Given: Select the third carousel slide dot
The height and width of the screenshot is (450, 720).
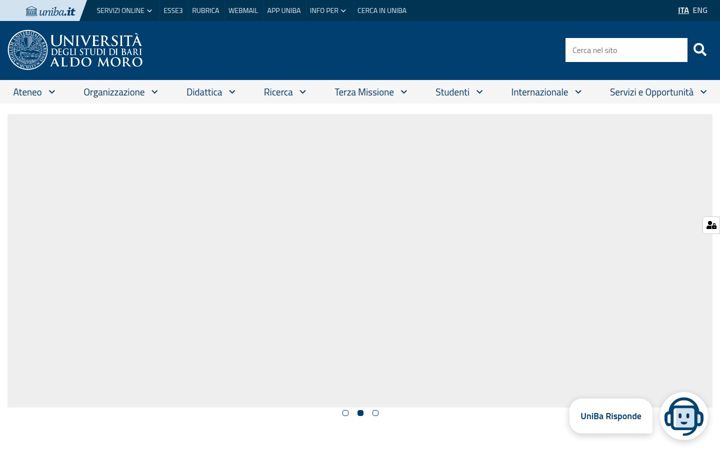Looking at the screenshot, I should pos(375,413).
